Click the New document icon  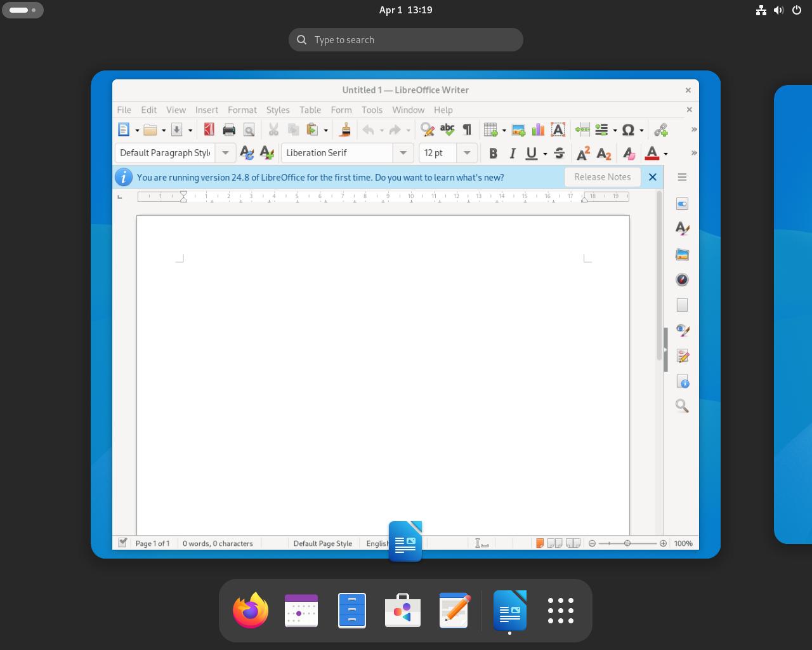(124, 129)
